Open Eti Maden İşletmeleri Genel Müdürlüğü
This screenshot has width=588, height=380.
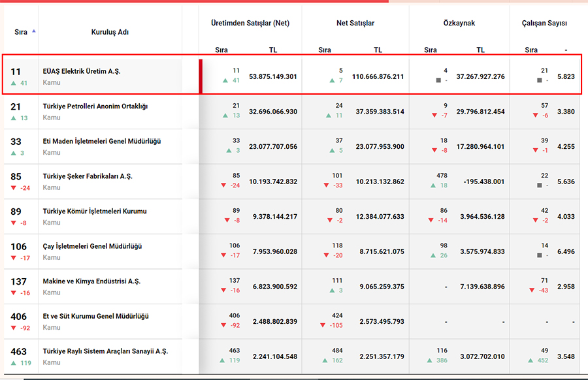pos(102,141)
